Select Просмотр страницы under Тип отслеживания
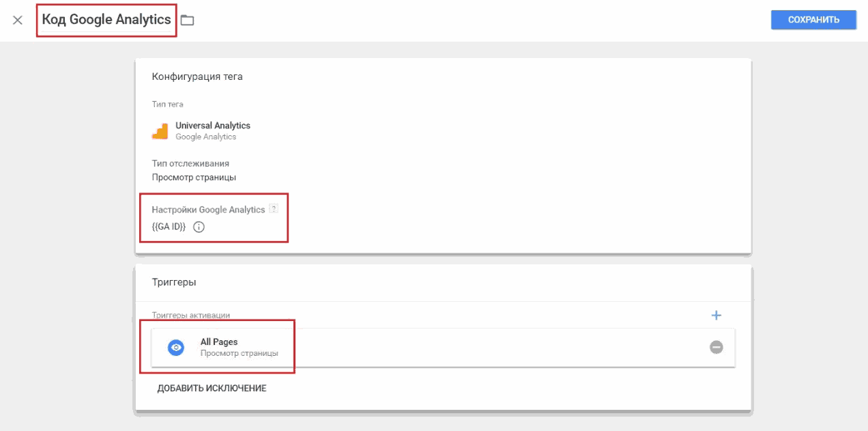Image resolution: width=868 pixels, height=431 pixels. coord(194,178)
